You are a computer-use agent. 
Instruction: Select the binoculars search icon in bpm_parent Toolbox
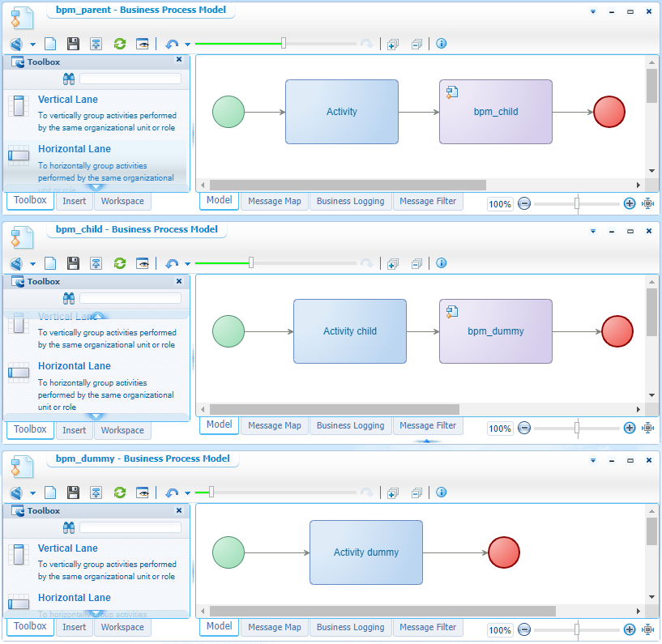69,79
